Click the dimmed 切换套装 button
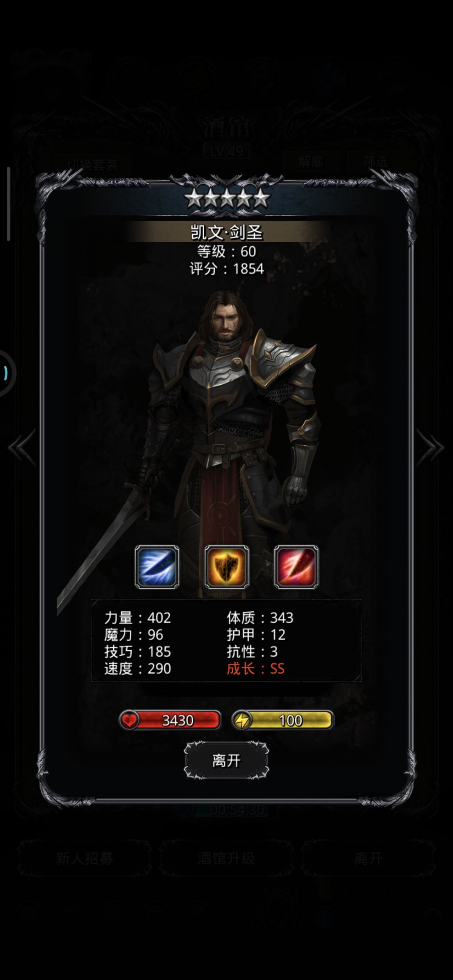 (93, 164)
